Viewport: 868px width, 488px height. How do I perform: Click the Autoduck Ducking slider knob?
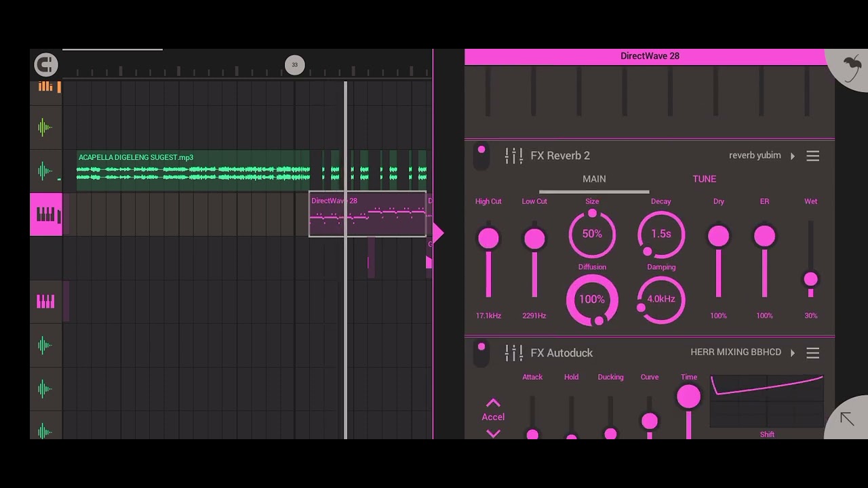tap(610, 434)
